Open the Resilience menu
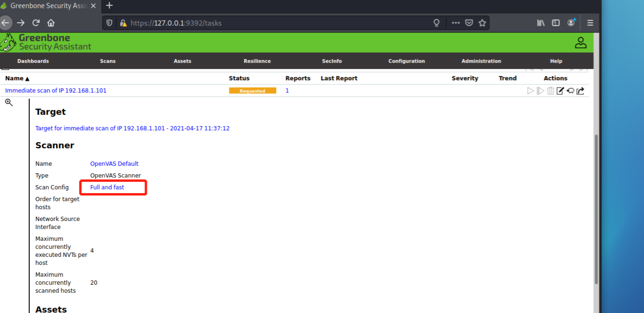644x313 pixels. point(257,61)
